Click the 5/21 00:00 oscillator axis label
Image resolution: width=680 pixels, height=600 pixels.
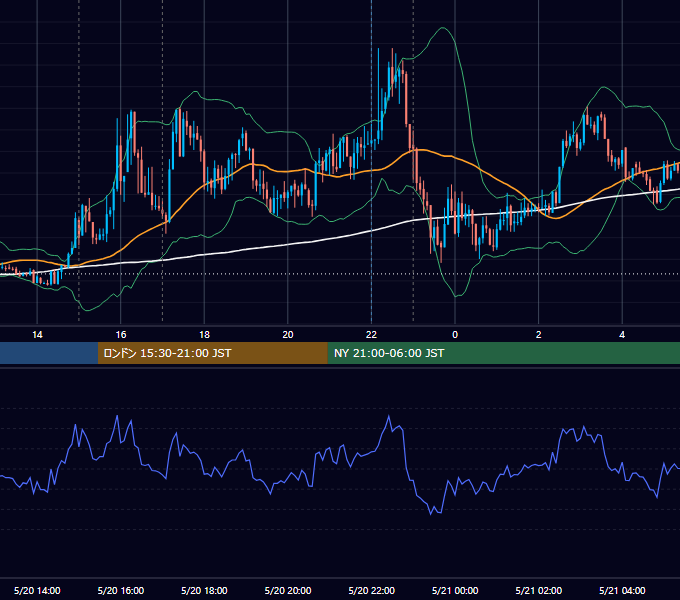click(455, 590)
